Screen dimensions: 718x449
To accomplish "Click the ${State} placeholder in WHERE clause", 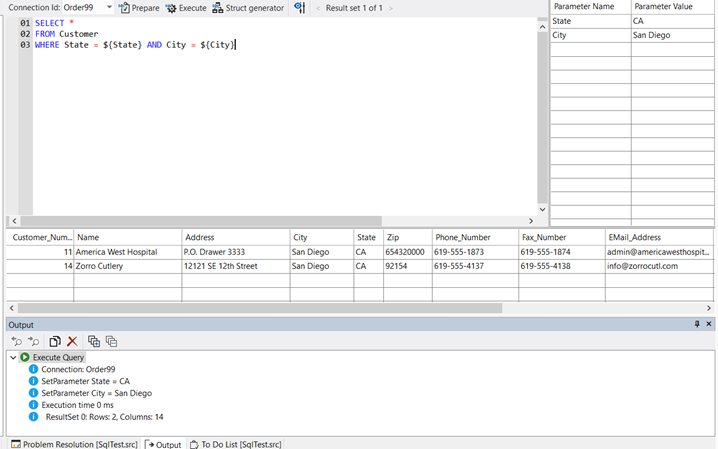I will [122, 45].
